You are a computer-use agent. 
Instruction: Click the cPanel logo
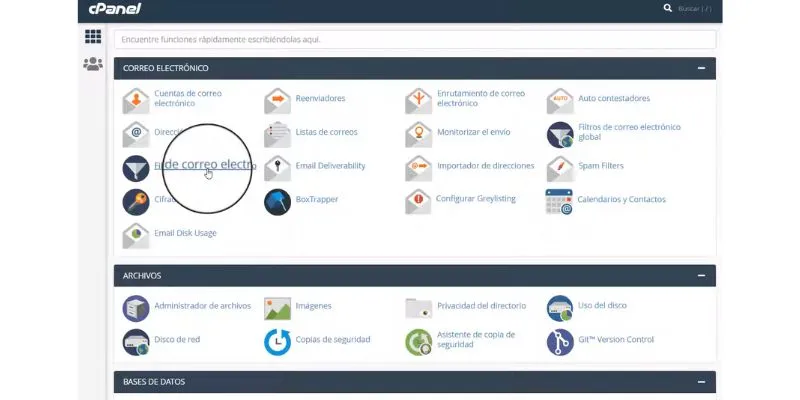coord(115,9)
